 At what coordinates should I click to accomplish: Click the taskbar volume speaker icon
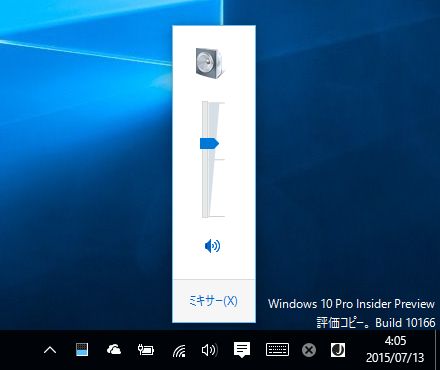pyautogui.click(x=210, y=350)
